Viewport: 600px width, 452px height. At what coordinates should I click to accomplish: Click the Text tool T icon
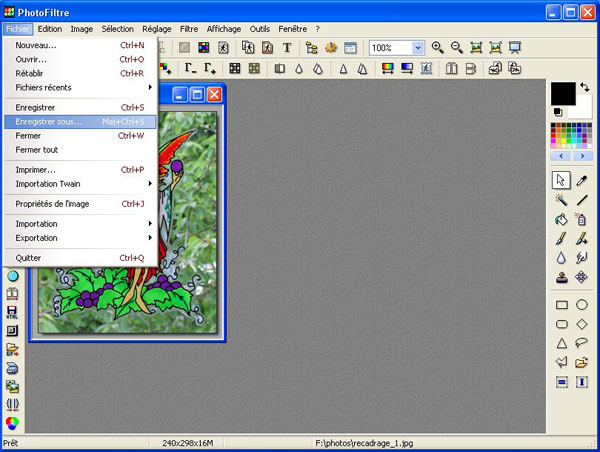(287, 48)
